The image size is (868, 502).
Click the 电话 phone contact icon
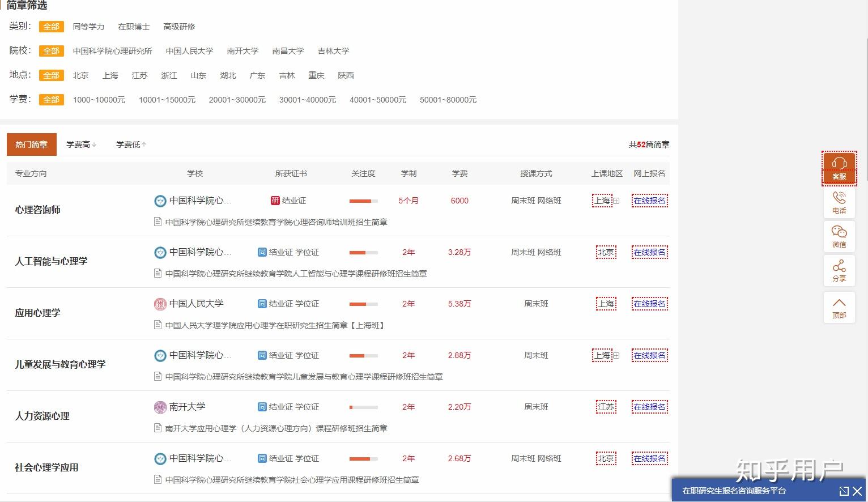839,202
